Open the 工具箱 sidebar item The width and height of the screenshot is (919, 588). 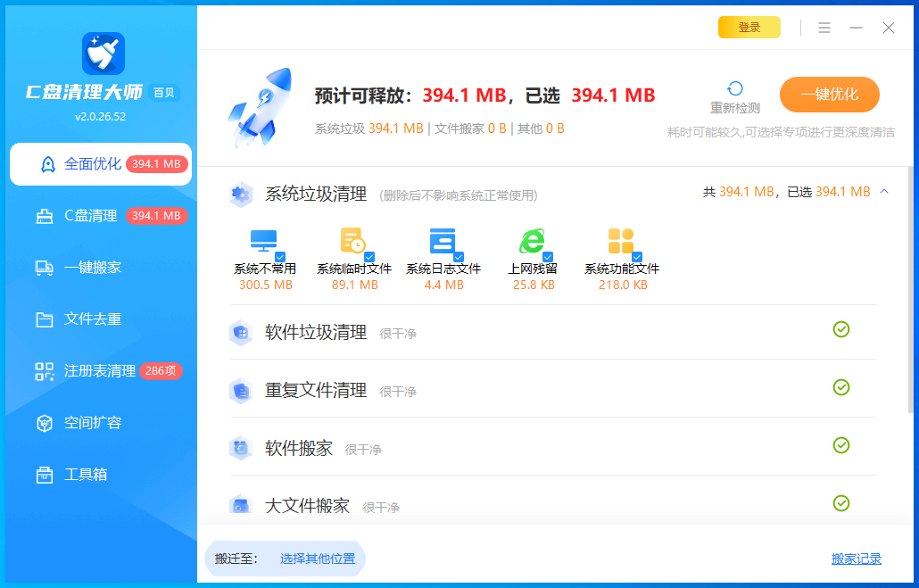101,474
